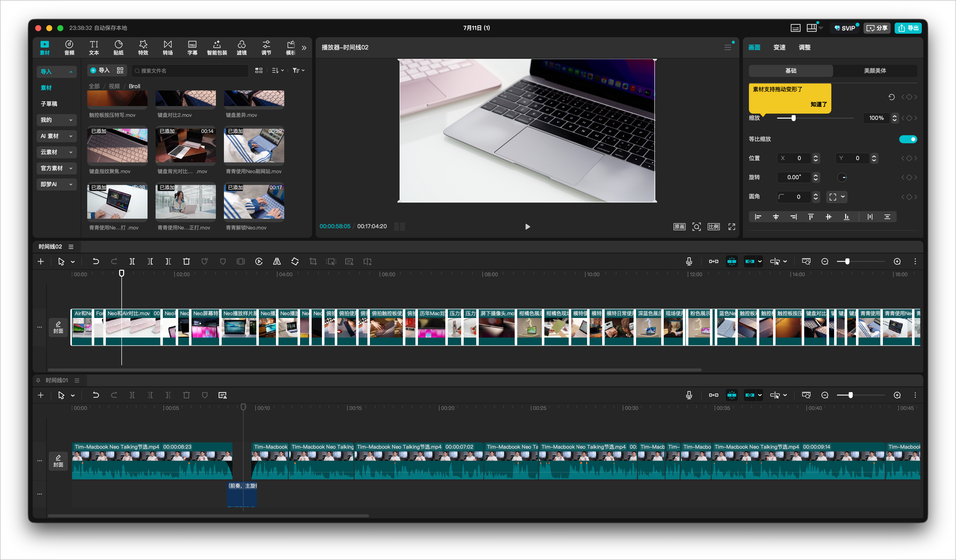Open the media filter dropdown
The width and height of the screenshot is (956, 560).
tap(299, 71)
